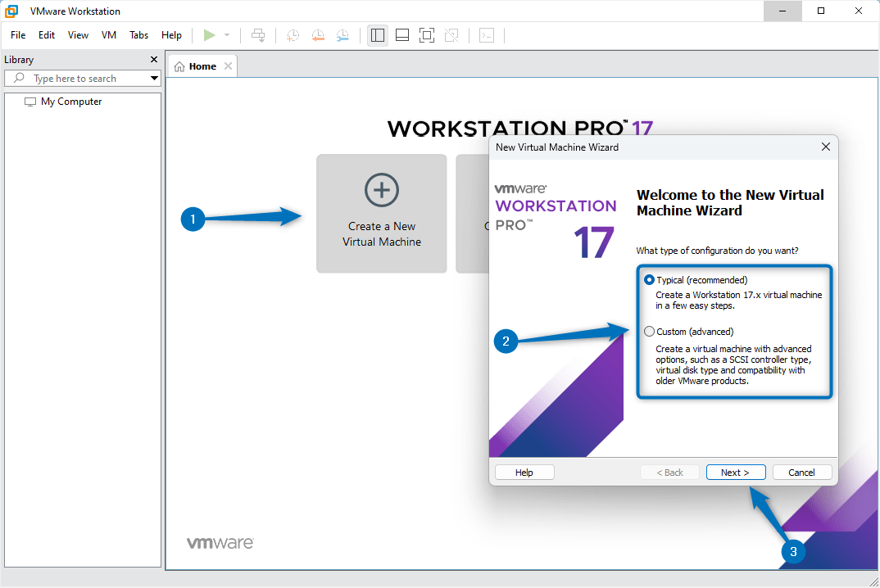Select the Create a New Virtual Machine tile
This screenshot has width=880, height=588.
click(x=381, y=213)
